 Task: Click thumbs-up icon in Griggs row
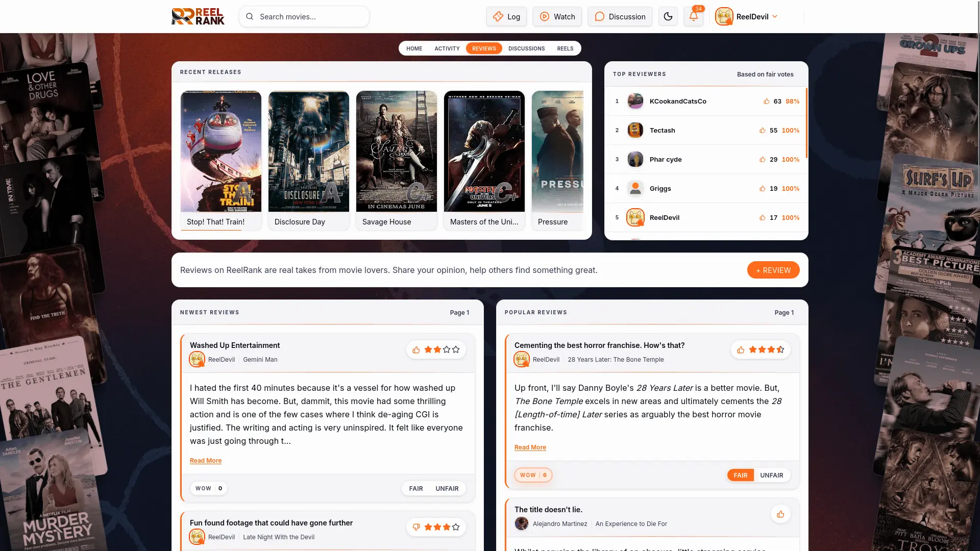coord(762,188)
